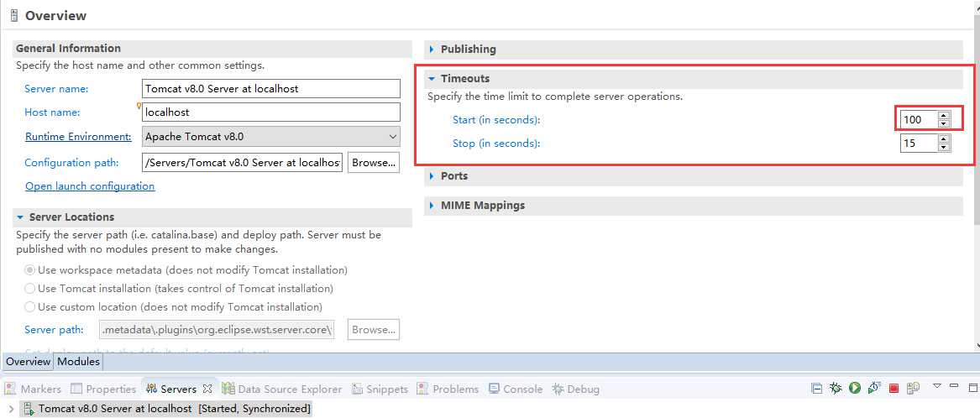Click the 'Start (in seconds):' label
The width and height of the screenshot is (980, 418).
(496, 119)
